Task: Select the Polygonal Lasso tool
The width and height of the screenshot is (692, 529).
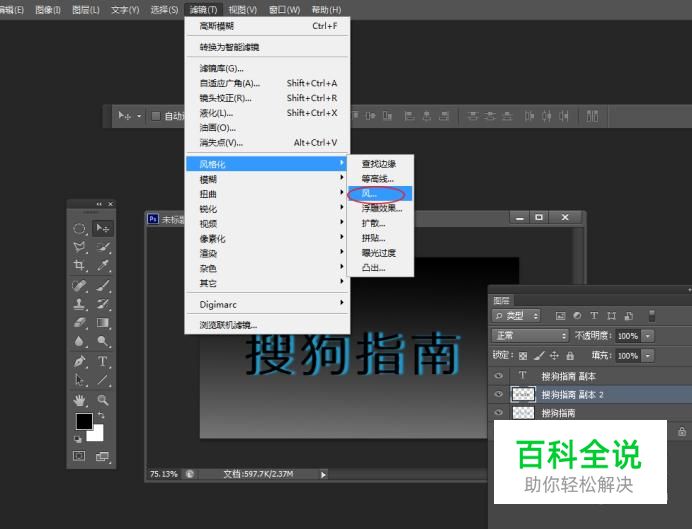Action: (x=79, y=247)
